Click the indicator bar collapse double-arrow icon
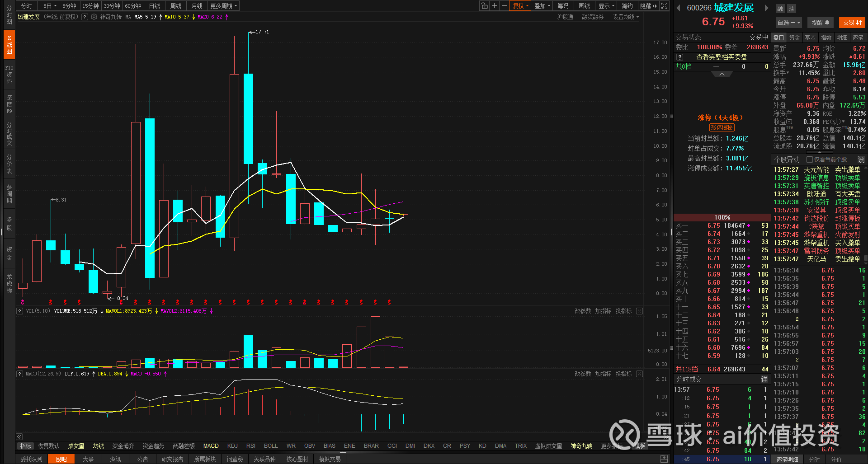The height and width of the screenshot is (464, 868). click(19, 436)
